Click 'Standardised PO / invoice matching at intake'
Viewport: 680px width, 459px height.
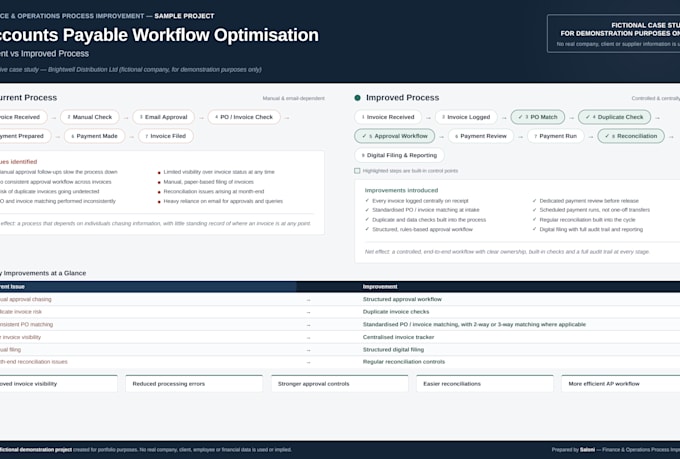pyautogui.click(x=426, y=210)
